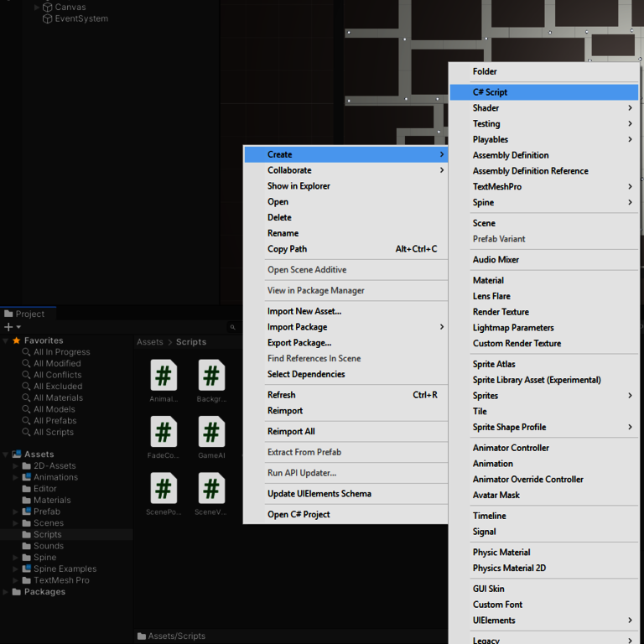Viewport: 644px width, 644px height.
Task: Open Import Package submenu
Action: [345, 327]
